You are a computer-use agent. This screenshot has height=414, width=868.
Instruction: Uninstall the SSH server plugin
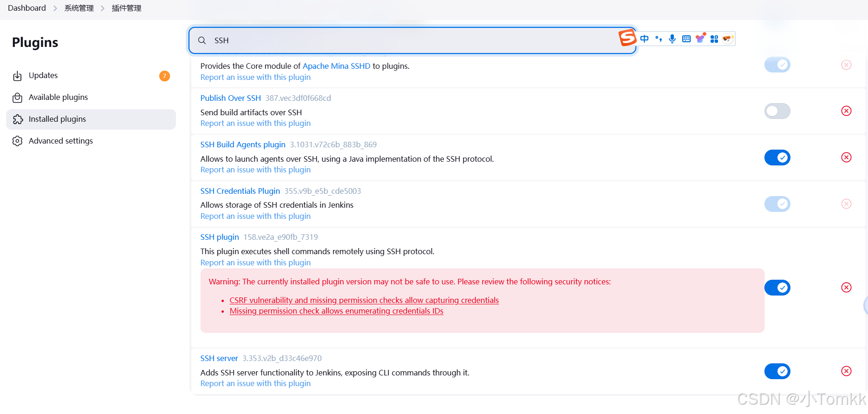[x=846, y=371]
